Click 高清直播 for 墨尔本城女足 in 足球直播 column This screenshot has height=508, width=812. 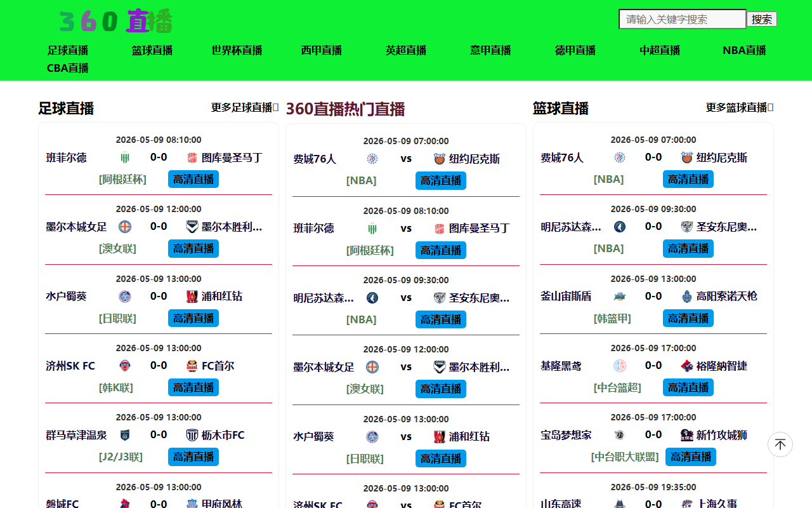point(193,248)
